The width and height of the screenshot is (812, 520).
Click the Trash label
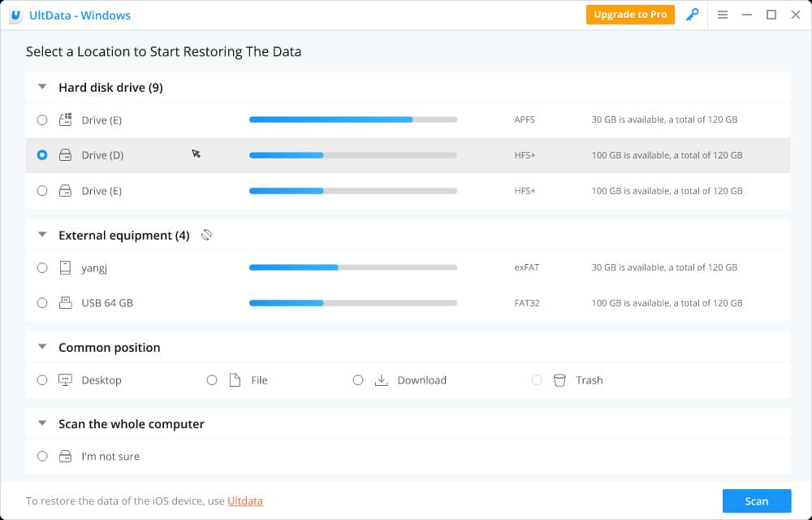(590, 380)
